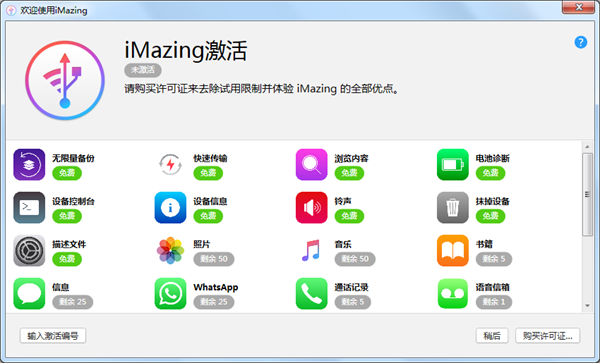Click Enter Activation Number (输入激活编号) button
The width and height of the screenshot is (600, 363).
coord(53,336)
